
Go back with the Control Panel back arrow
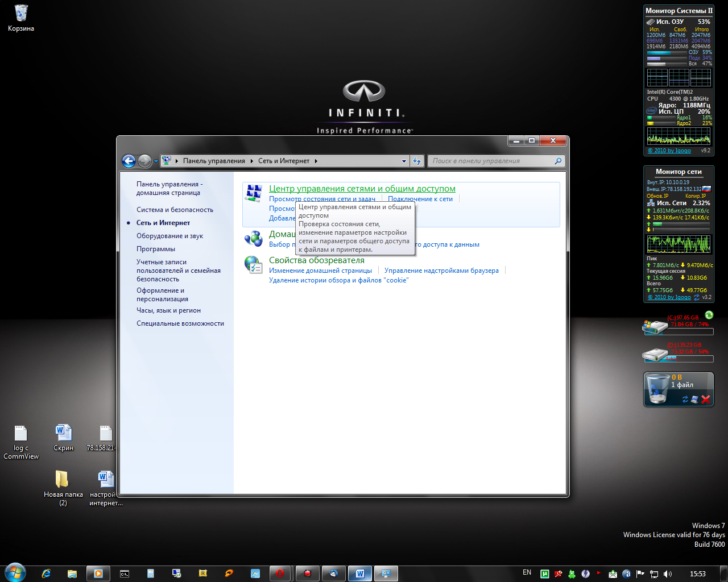point(129,161)
